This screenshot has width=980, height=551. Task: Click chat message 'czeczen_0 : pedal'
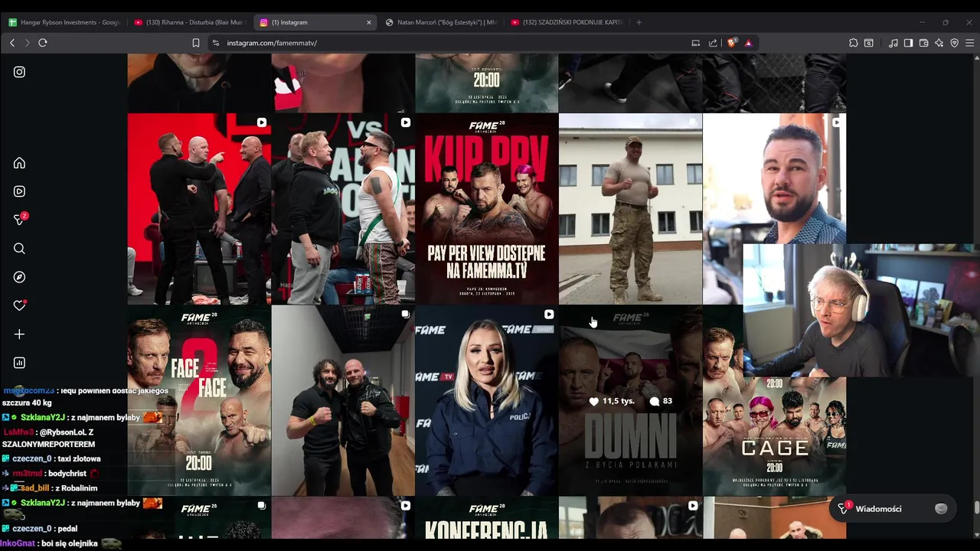point(40,529)
